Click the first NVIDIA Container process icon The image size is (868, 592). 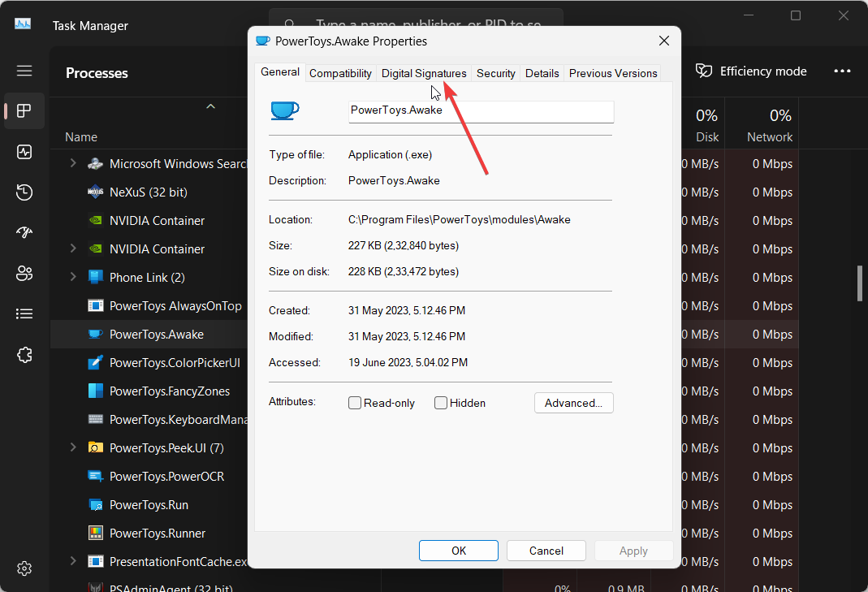pyautogui.click(x=95, y=220)
